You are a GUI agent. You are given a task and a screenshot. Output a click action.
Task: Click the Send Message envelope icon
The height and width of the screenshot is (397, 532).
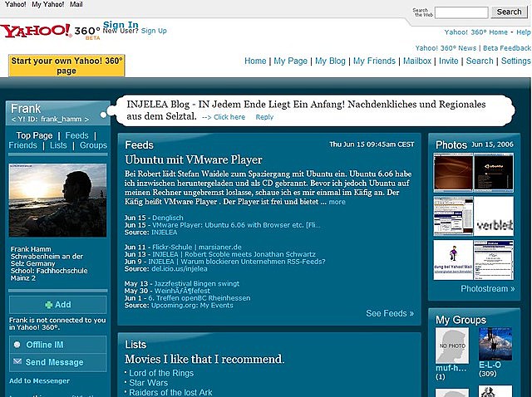[17, 361]
